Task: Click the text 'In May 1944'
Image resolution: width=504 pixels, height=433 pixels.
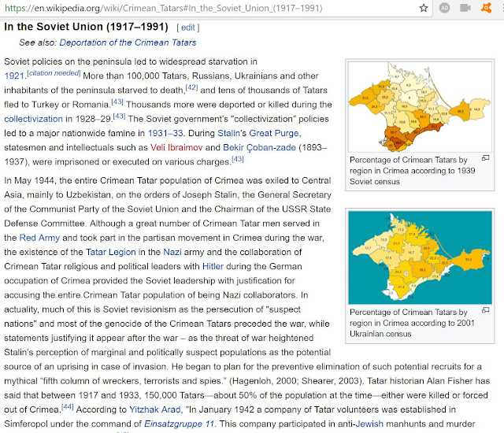Action: (x=30, y=180)
